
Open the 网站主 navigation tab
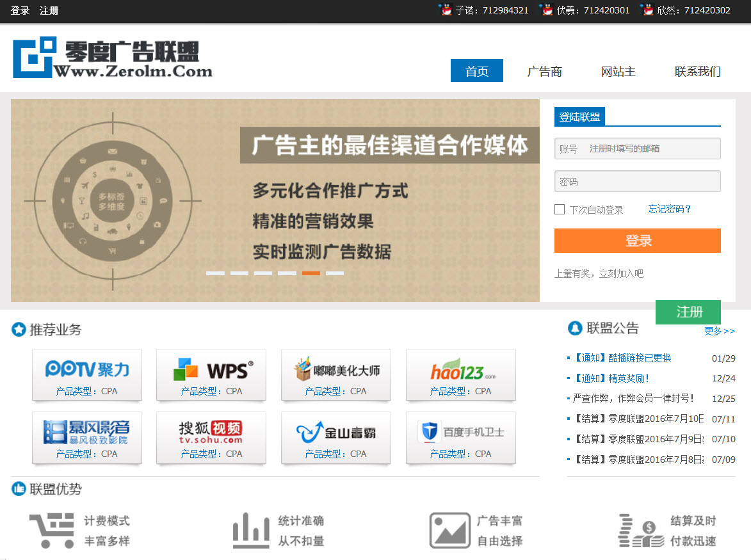[x=618, y=71]
